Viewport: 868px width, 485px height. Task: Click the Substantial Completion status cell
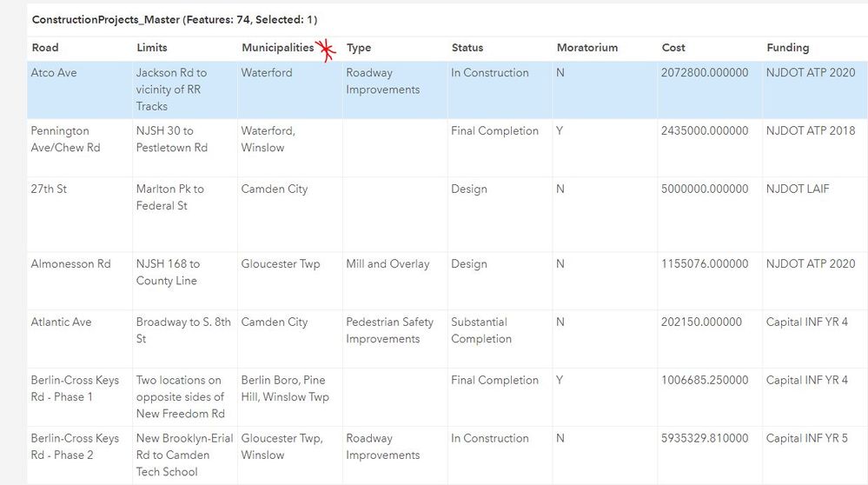click(481, 330)
